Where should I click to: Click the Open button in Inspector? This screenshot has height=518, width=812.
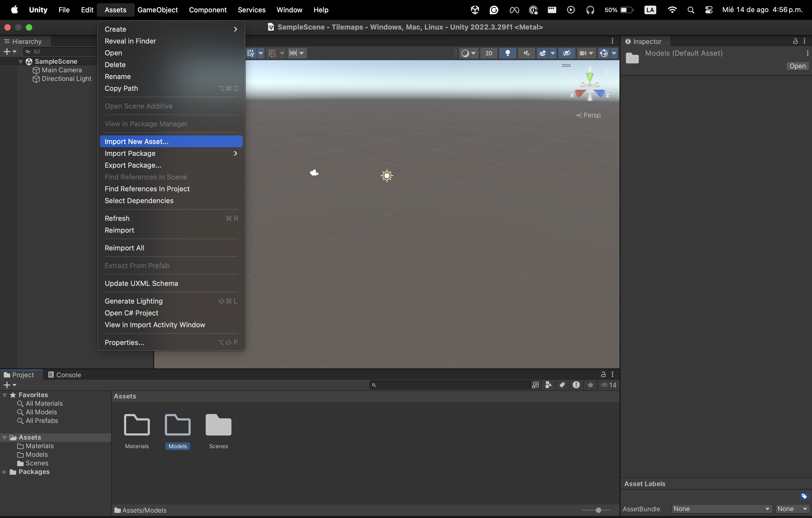tap(797, 66)
